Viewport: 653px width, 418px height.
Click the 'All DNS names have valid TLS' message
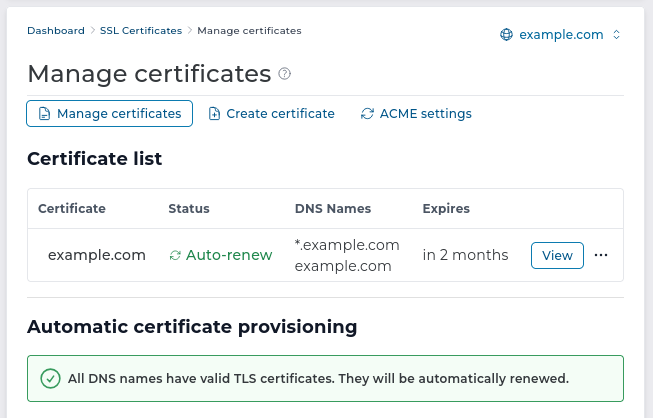pos(319,378)
